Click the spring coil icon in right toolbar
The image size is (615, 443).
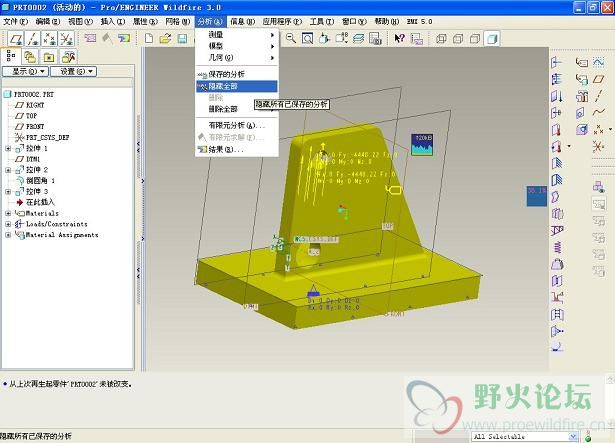tap(557, 247)
